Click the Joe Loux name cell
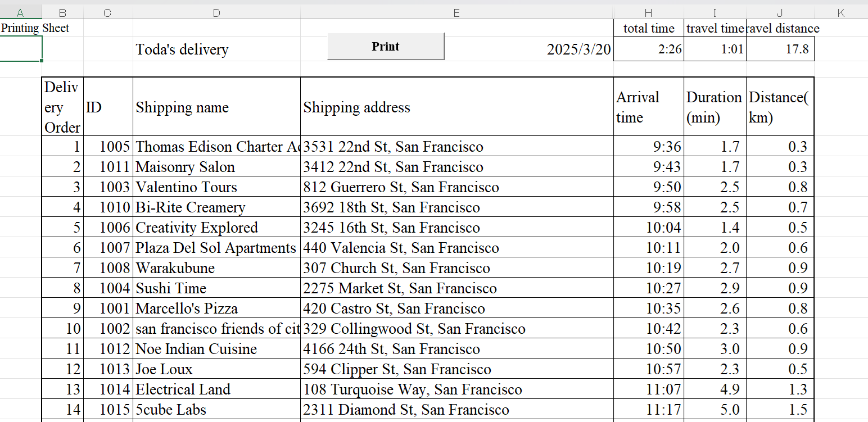Viewport: 868px width, 422px height. click(216, 369)
